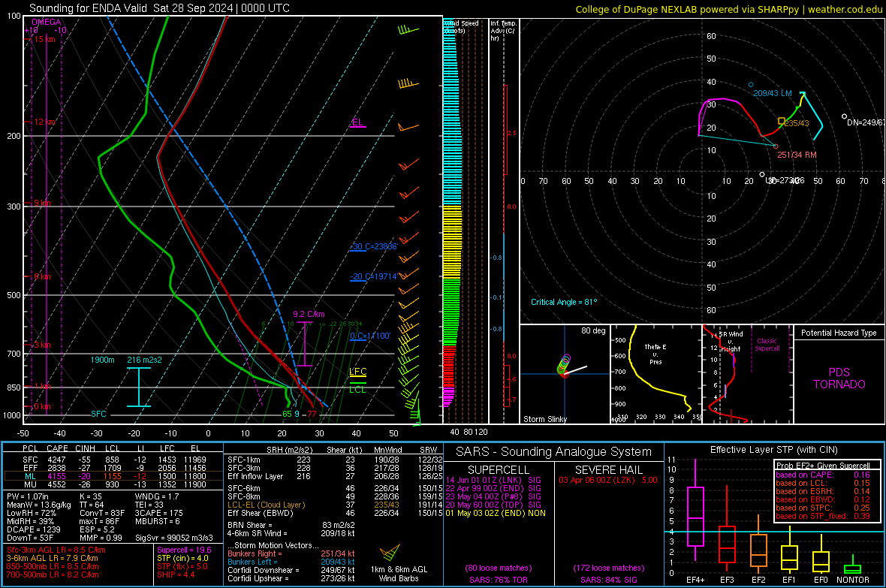Click the SARS: 76% TOR result

point(498,580)
